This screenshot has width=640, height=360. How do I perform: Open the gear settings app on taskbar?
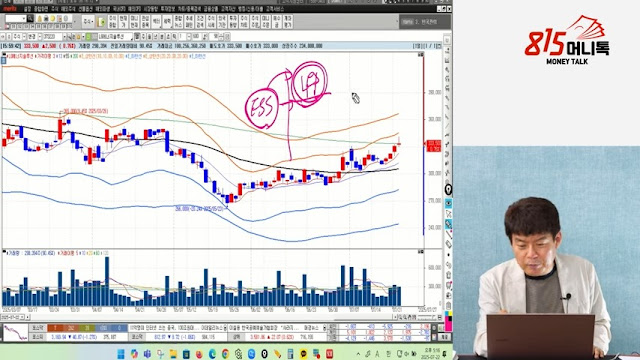[238, 354]
